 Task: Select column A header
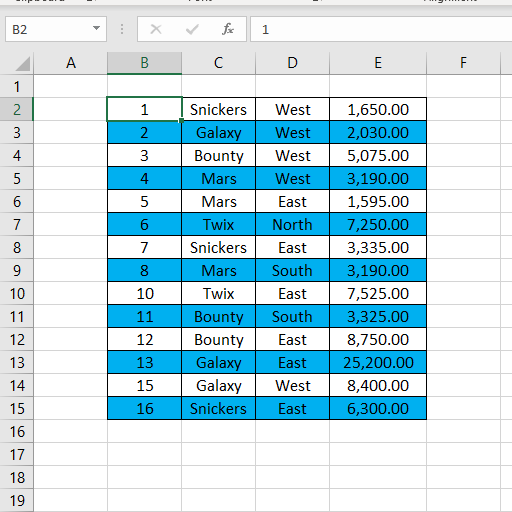tap(70, 63)
